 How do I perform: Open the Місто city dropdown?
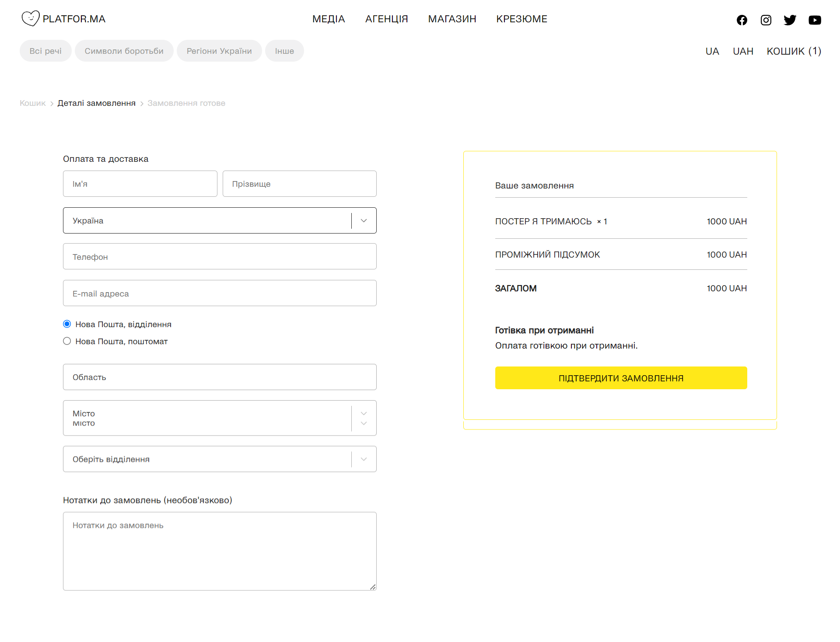[x=364, y=418]
